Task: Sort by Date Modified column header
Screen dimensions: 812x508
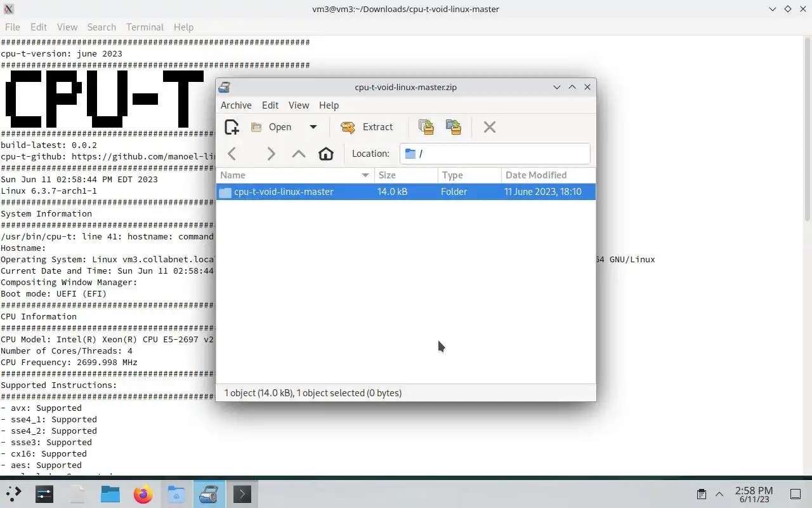Action: pos(548,175)
